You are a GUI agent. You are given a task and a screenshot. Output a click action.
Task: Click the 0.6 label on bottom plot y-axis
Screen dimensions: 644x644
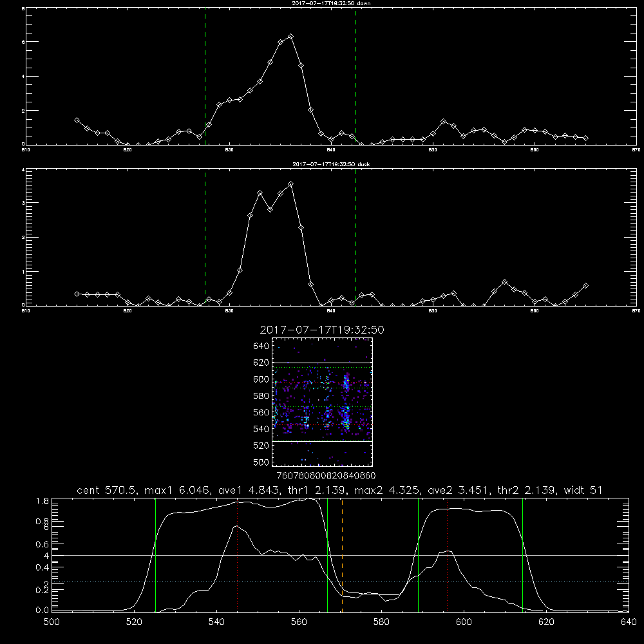pos(43,544)
